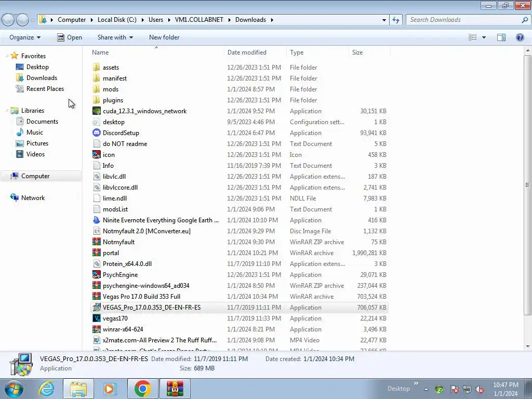
Task: Select the DiscordSetup icon
Action: point(96,132)
